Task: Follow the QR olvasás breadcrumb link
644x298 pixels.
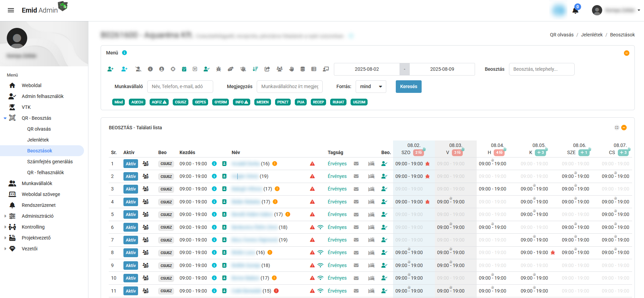Action: pos(562,35)
